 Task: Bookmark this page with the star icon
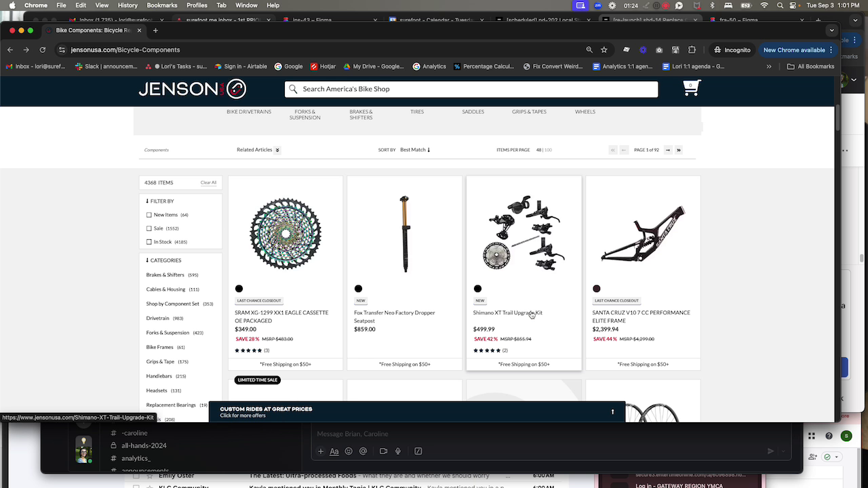pyautogui.click(x=604, y=49)
